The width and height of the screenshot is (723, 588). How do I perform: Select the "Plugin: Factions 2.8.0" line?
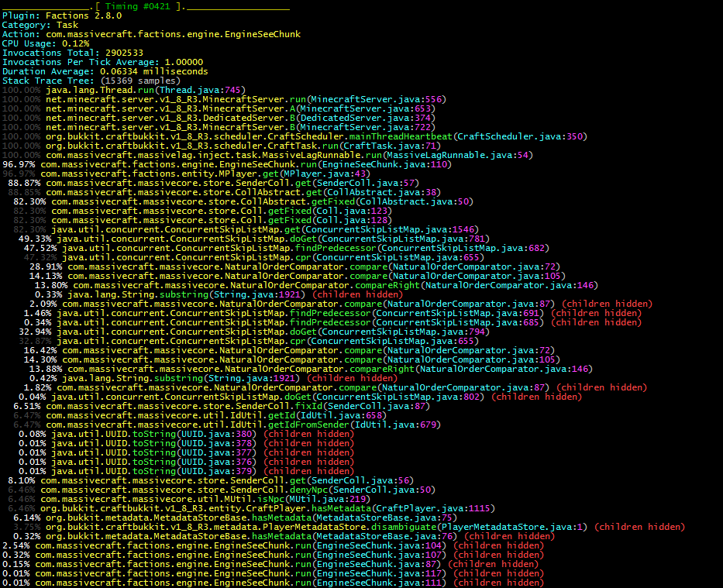(62, 15)
